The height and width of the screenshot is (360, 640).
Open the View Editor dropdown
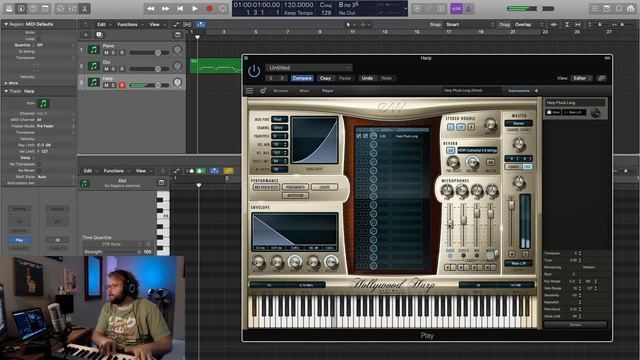click(x=582, y=78)
